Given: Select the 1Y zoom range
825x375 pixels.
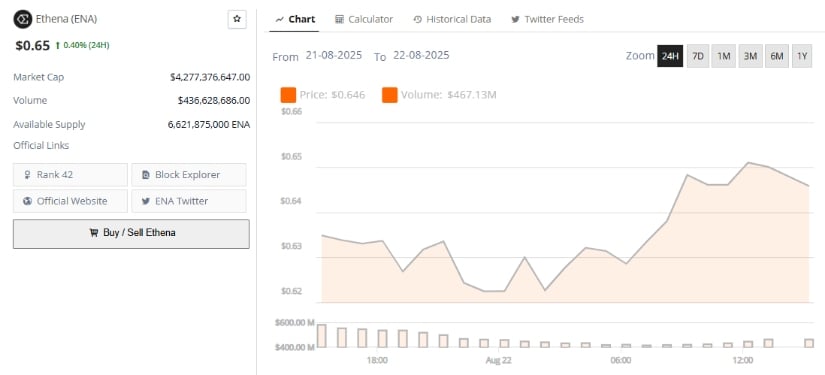Looking at the screenshot, I should tap(802, 56).
